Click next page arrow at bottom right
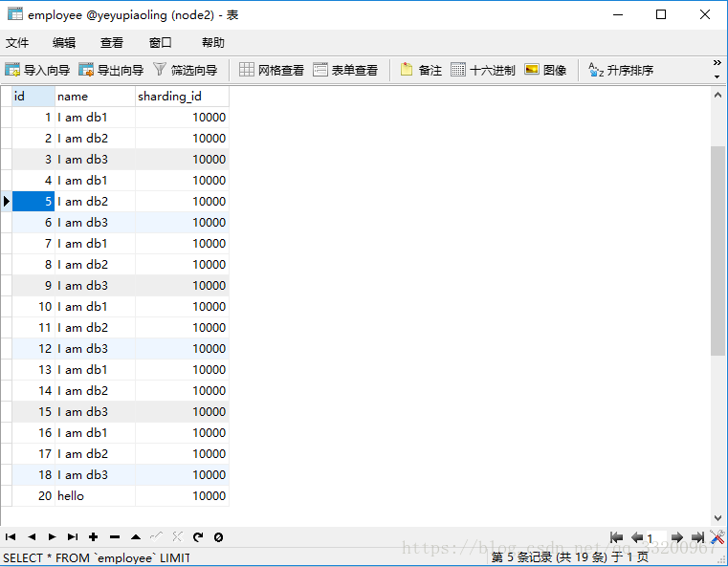Image resolution: width=728 pixels, height=567 pixels. coord(677,537)
